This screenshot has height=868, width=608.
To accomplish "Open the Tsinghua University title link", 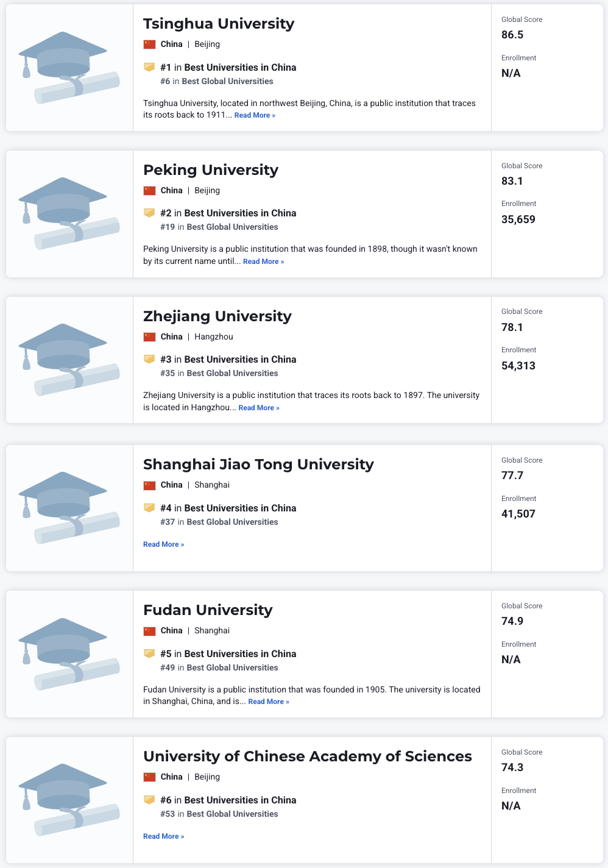I will tap(219, 24).
